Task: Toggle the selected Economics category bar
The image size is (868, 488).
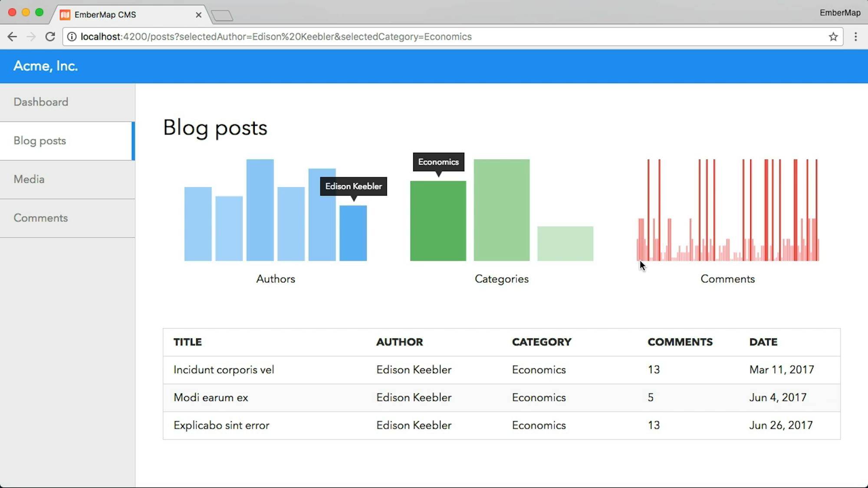Action: [438, 221]
